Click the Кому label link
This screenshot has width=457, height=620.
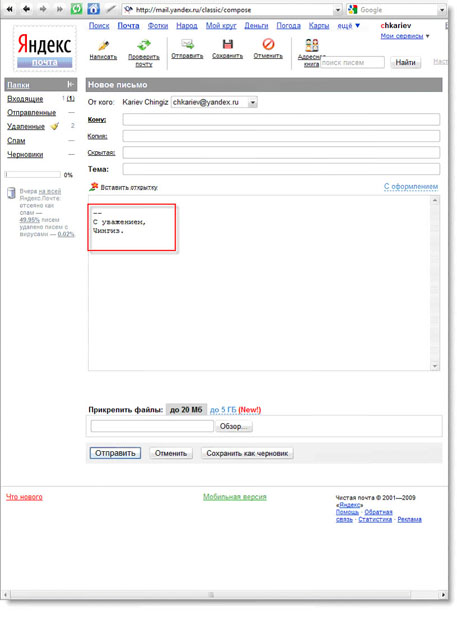[x=97, y=119]
